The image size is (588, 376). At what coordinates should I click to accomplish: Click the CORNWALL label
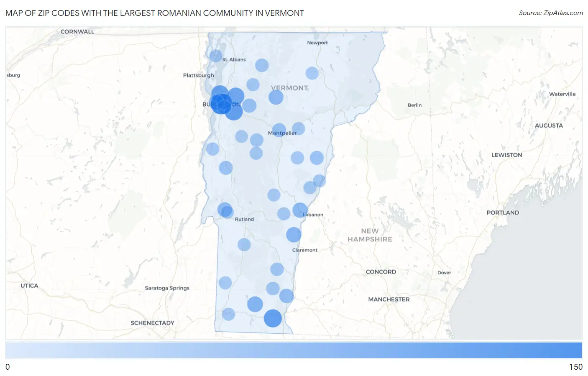point(77,31)
